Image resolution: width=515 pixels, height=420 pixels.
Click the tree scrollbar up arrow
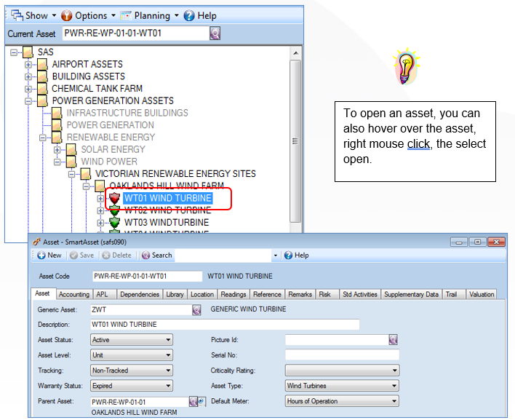pyautogui.click(x=295, y=53)
